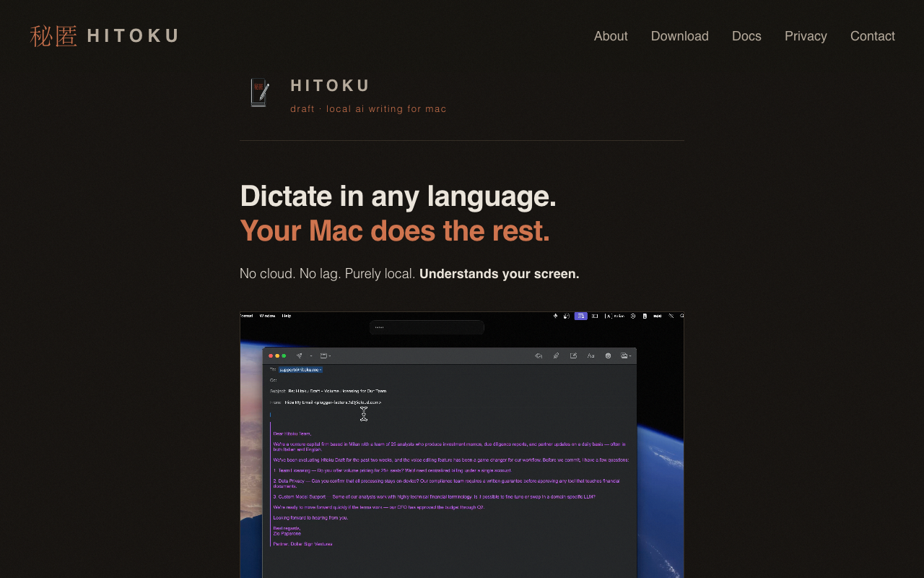924x578 pixels.
Task: Open the photo browser dropdown in the demo Mail toolbar
Action: point(625,355)
